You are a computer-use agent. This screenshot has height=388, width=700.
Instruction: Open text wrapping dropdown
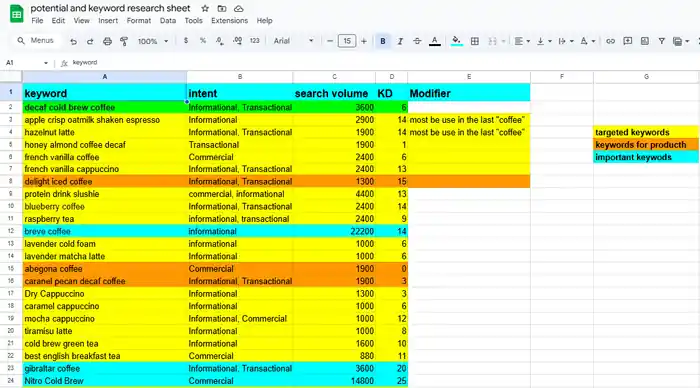click(x=566, y=41)
